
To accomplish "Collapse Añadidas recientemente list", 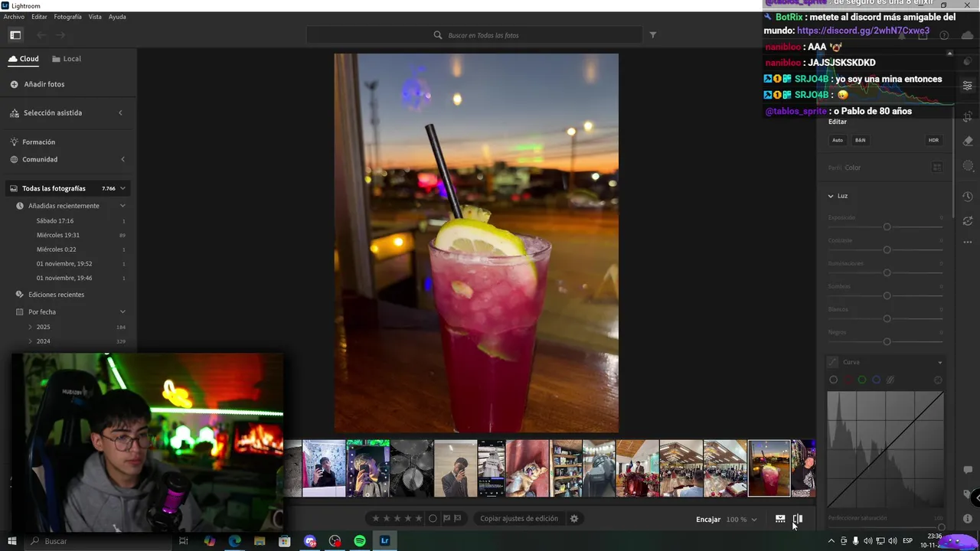I will pos(122,206).
